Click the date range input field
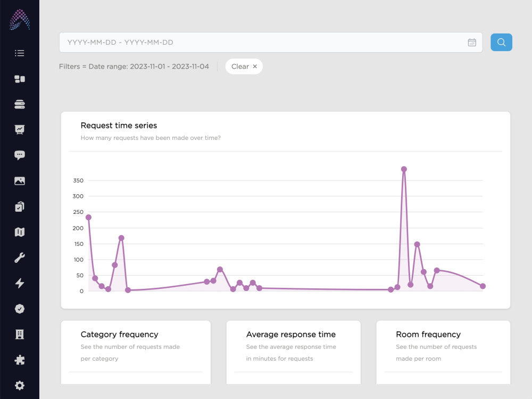This screenshot has height=399, width=532. 271,43
